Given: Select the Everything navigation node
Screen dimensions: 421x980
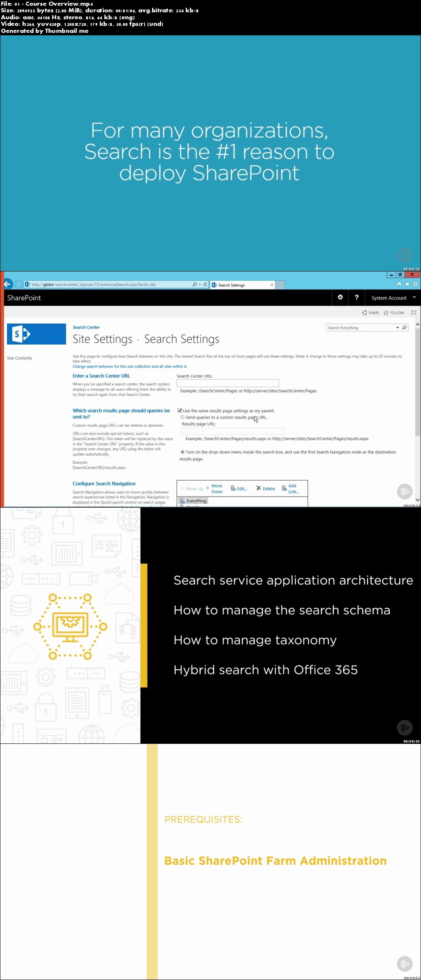Looking at the screenshot, I should click(x=193, y=501).
